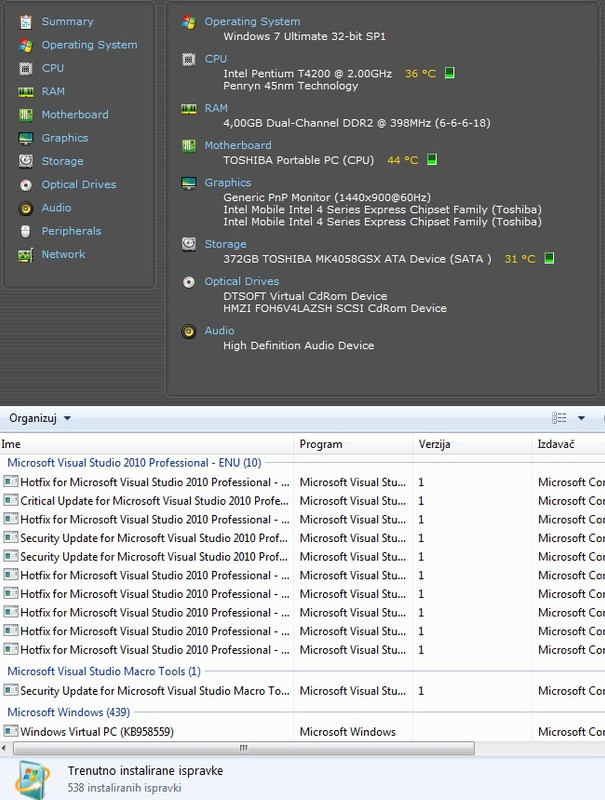The height and width of the screenshot is (800, 605).
Task: Collapse the Visual Studio Macro Tools group
Action: 104,671
